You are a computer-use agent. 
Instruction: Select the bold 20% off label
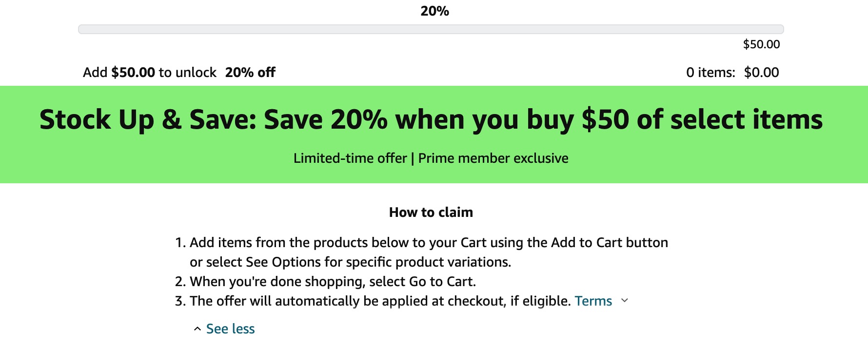pos(250,72)
